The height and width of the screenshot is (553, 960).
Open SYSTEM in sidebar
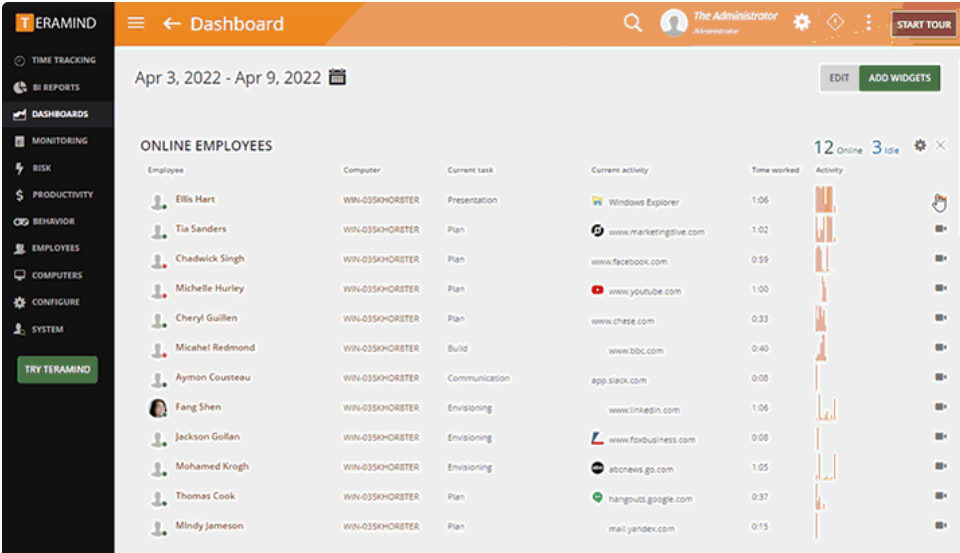[x=56, y=329]
